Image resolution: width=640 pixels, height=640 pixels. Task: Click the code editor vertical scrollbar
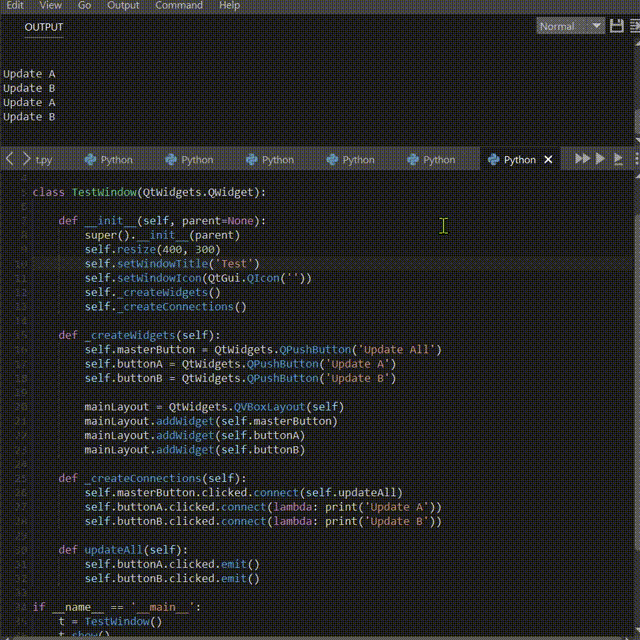pos(637,384)
